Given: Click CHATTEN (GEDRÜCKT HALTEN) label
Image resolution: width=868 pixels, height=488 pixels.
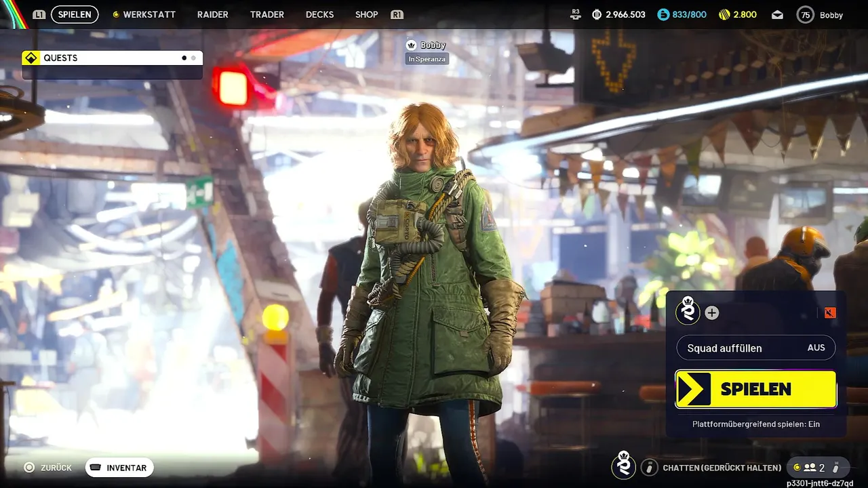Looking at the screenshot, I should coord(721,468).
